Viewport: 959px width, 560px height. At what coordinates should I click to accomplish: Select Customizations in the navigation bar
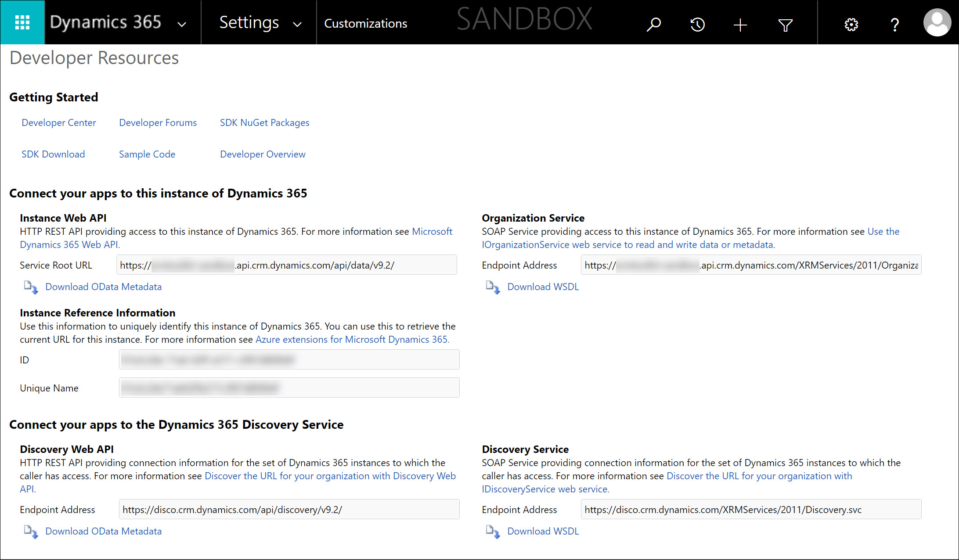(365, 23)
